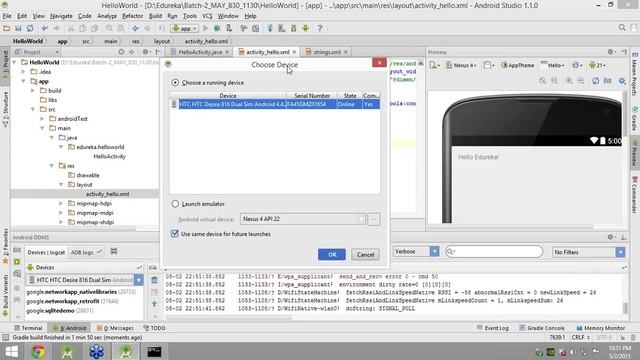Click the Project panel settings gear

[x=145, y=52]
